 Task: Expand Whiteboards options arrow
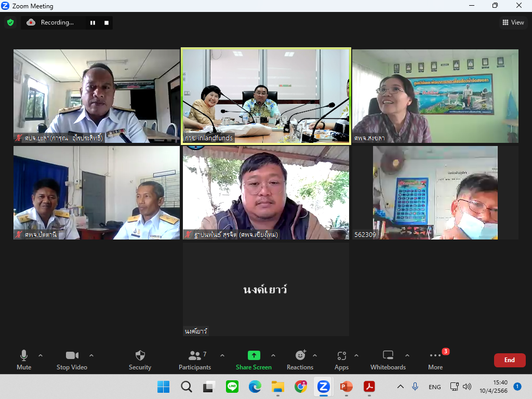coord(407,355)
